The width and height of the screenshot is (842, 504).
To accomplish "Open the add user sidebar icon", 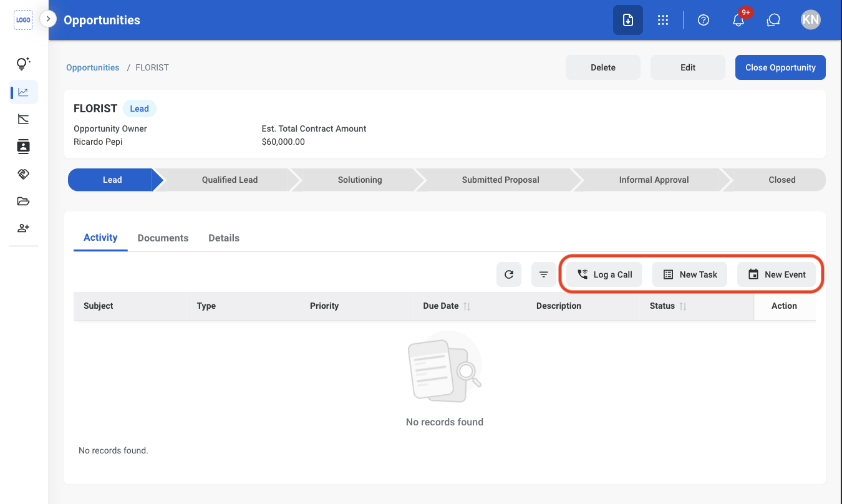I will point(23,228).
